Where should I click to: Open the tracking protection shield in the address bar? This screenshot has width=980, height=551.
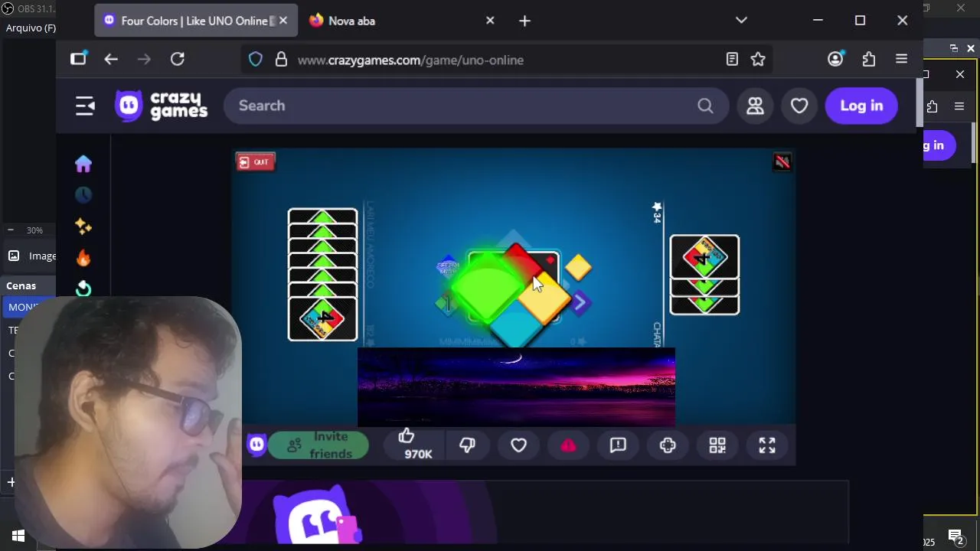tap(256, 60)
